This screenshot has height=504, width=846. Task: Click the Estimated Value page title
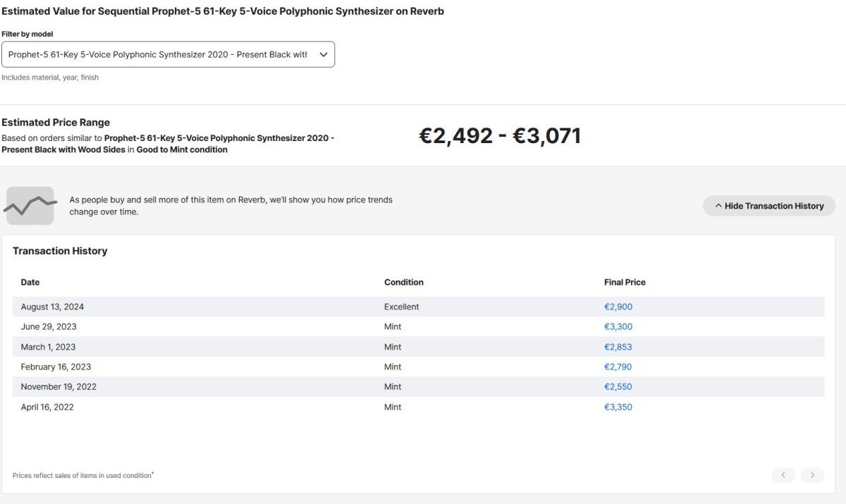tap(223, 11)
